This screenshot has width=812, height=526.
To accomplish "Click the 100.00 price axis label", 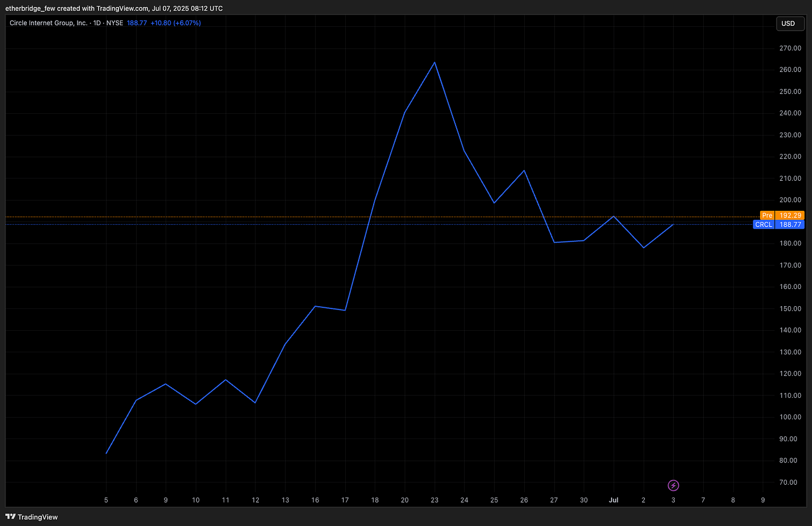I will tap(790, 417).
